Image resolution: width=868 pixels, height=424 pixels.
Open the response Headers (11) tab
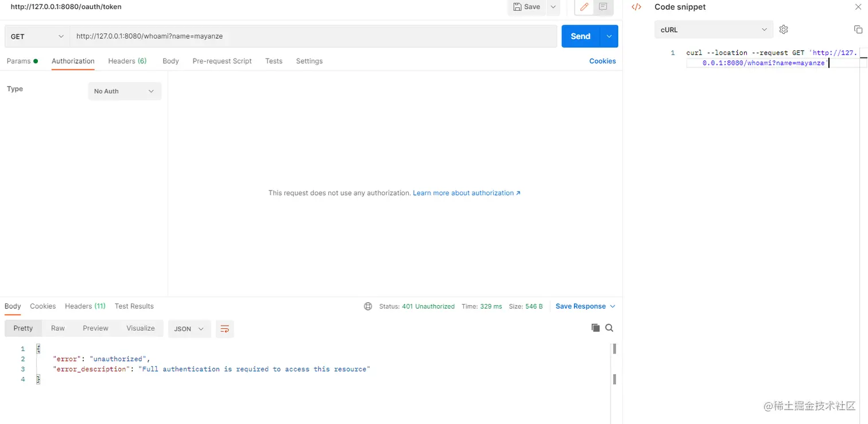85,306
